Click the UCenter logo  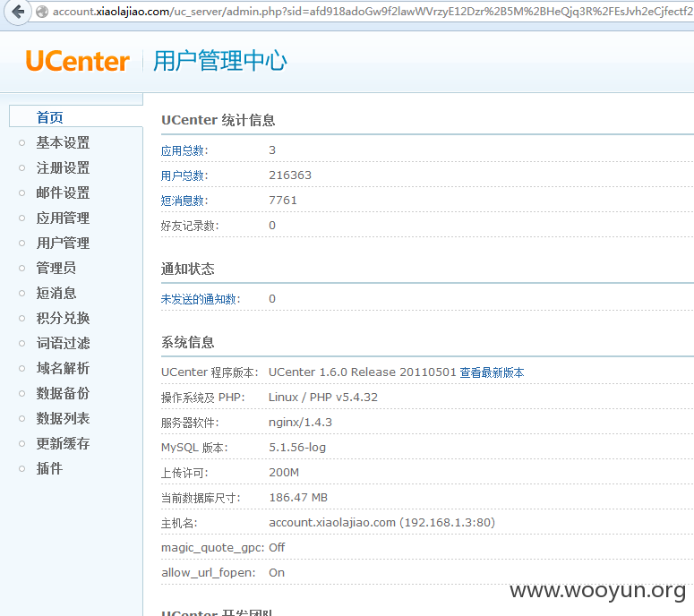coord(77,61)
